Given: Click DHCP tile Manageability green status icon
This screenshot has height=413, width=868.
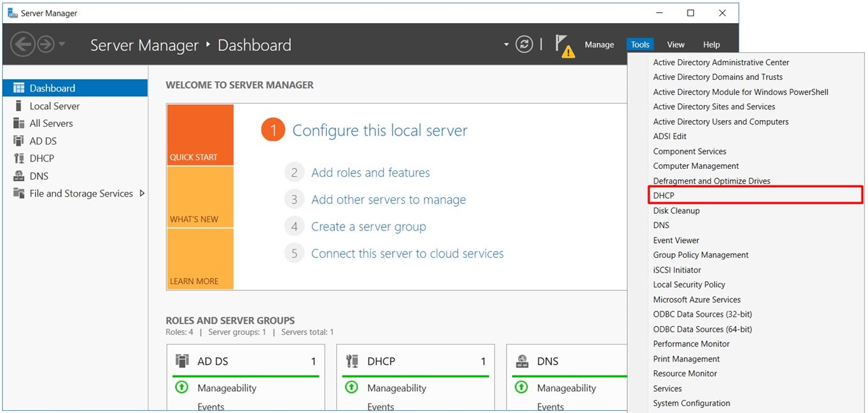Looking at the screenshot, I should click(x=351, y=387).
